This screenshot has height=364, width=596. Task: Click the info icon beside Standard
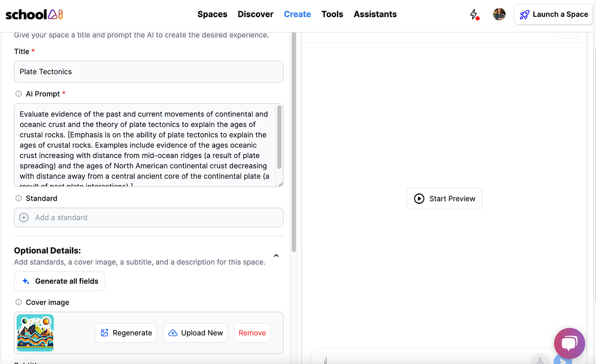(x=18, y=198)
